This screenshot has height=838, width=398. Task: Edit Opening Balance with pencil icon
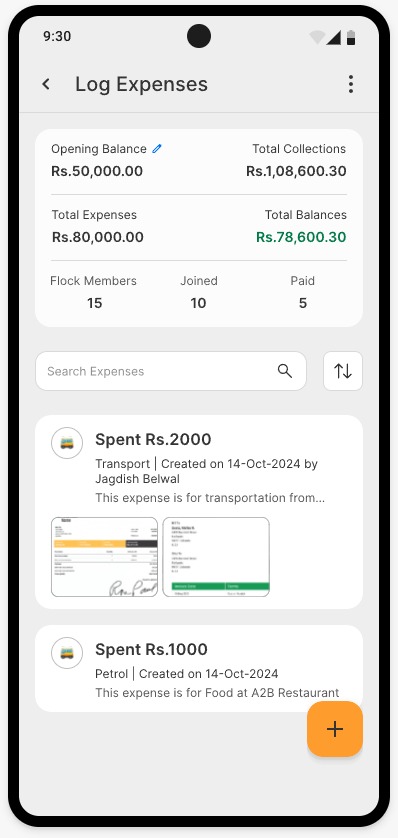pyautogui.click(x=157, y=149)
